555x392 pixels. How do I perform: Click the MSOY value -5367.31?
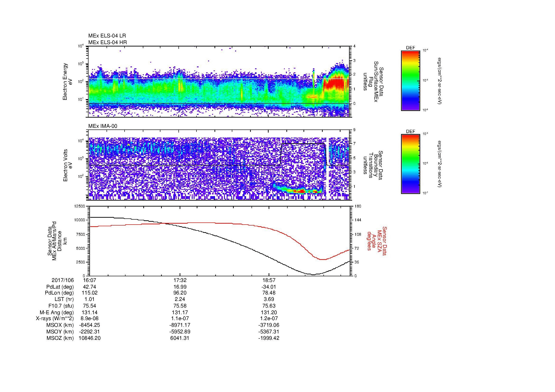[x=269, y=332]
